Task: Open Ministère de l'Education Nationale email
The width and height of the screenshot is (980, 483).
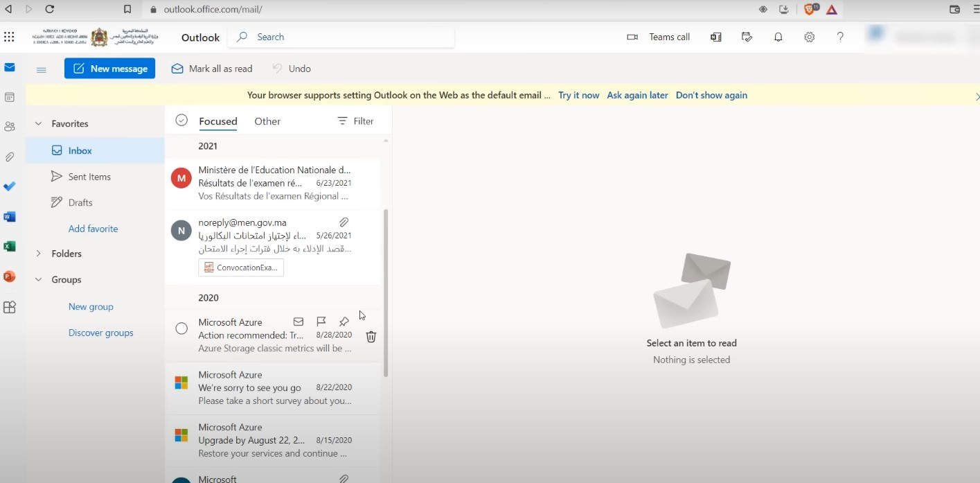Action: click(x=273, y=183)
